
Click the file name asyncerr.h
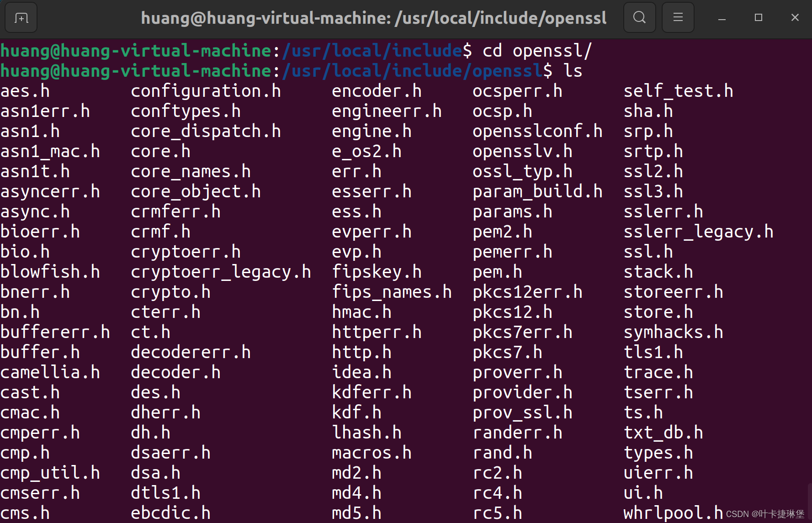(50, 191)
